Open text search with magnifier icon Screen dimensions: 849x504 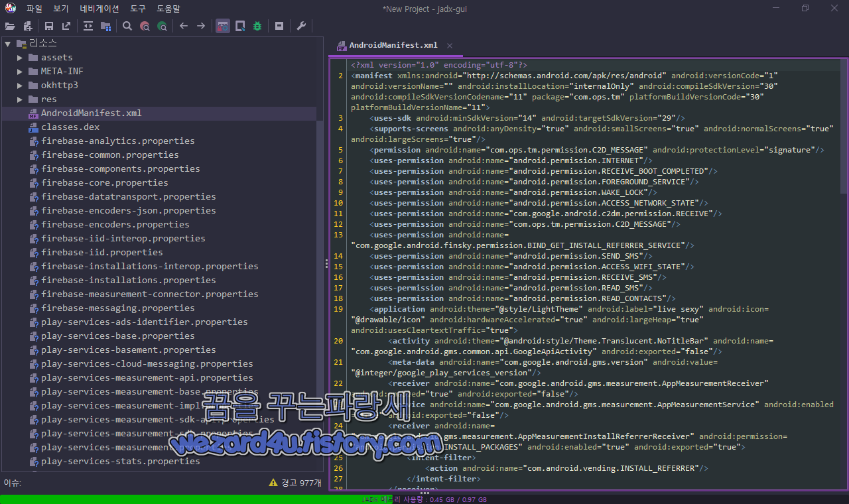(x=127, y=26)
